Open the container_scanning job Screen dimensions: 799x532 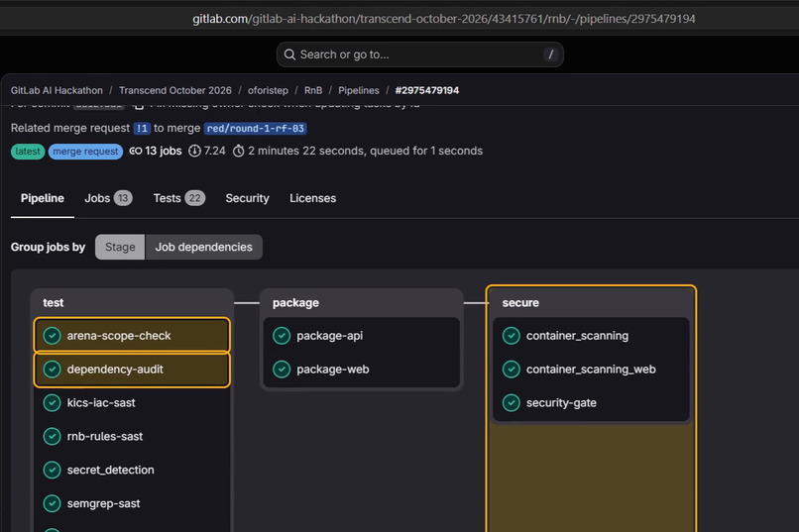tap(591, 336)
